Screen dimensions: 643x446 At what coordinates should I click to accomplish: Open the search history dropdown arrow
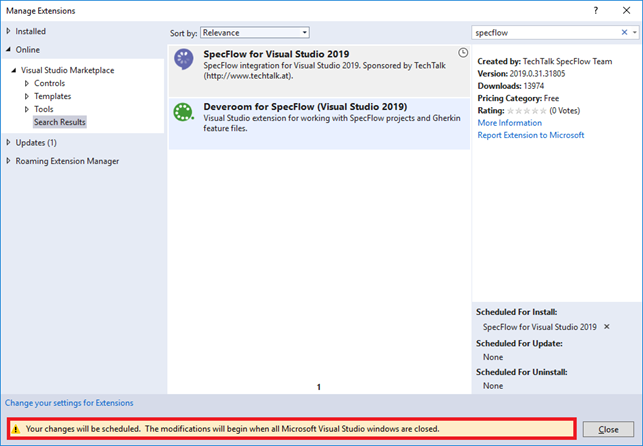point(634,32)
